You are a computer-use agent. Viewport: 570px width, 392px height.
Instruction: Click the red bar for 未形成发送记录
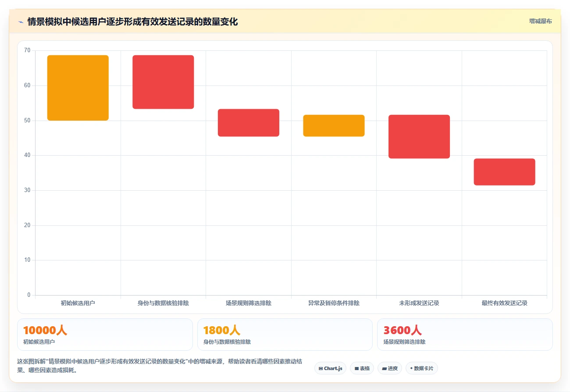(419, 136)
